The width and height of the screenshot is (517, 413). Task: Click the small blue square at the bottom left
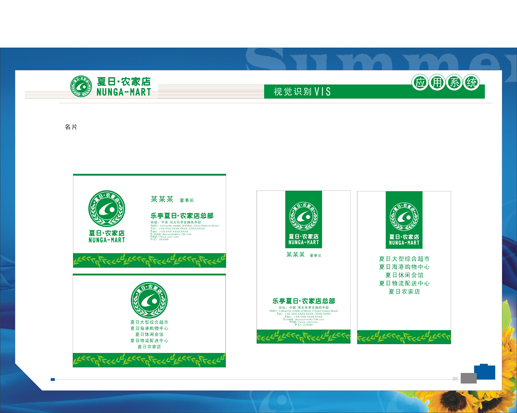coord(53,379)
